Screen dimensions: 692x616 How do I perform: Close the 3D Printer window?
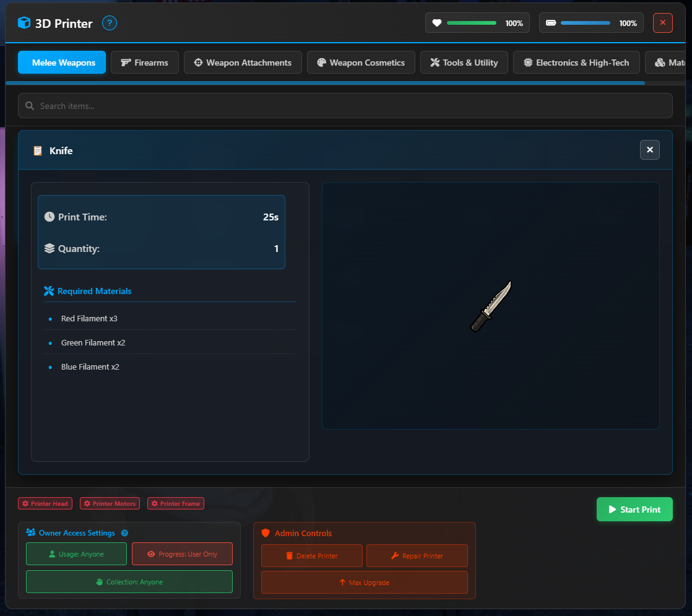tap(662, 23)
